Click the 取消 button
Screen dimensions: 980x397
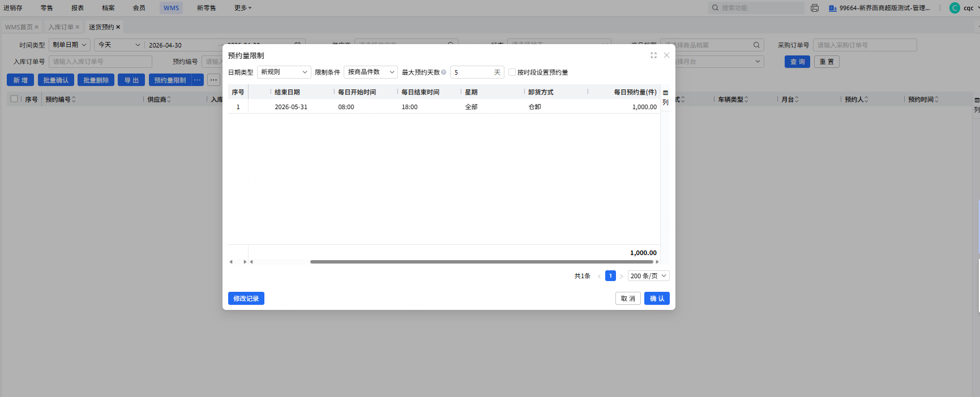coord(628,299)
